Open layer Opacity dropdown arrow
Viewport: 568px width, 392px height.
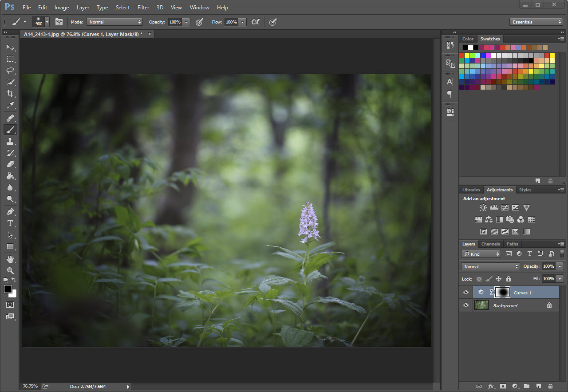pyautogui.click(x=560, y=266)
